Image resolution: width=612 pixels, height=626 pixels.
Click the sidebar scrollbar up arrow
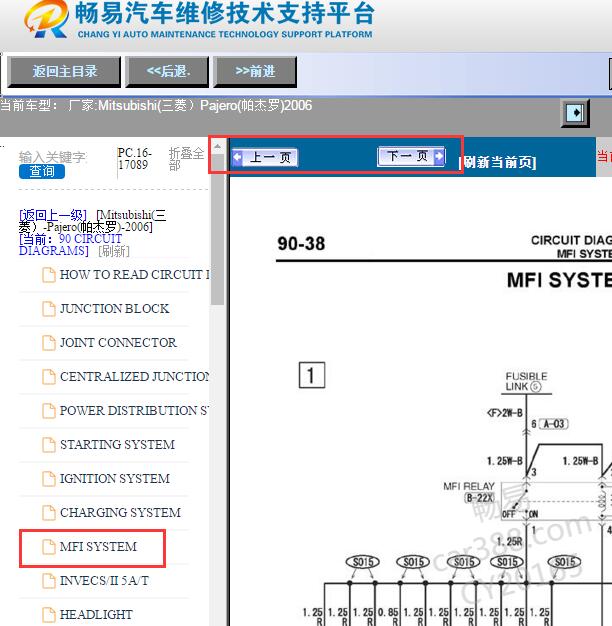(x=218, y=147)
